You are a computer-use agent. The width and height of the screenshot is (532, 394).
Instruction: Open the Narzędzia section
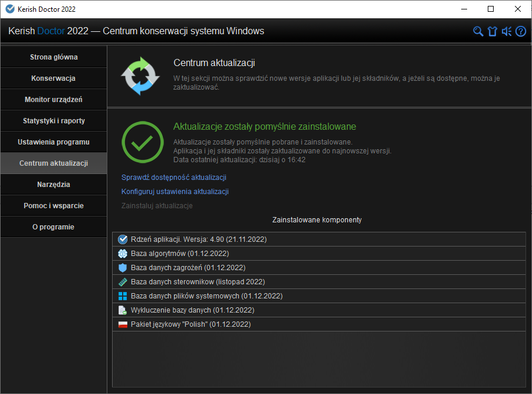point(54,184)
